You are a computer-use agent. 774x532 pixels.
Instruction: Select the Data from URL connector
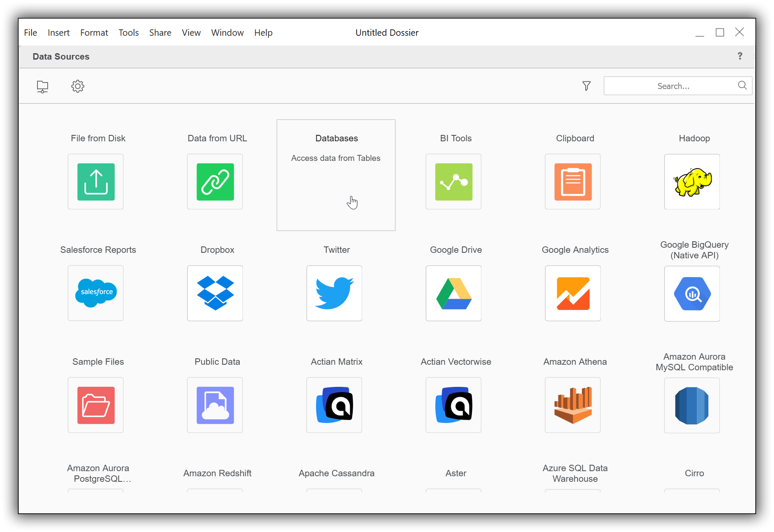point(215,182)
